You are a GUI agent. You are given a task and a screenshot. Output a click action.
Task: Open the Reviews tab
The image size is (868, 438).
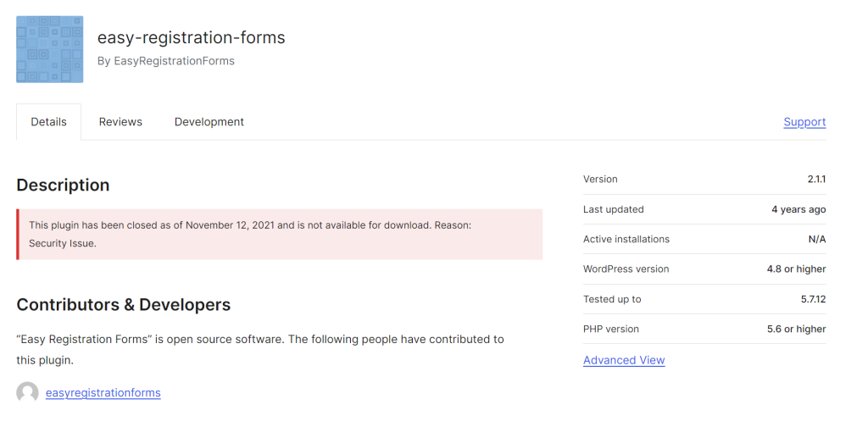(120, 122)
